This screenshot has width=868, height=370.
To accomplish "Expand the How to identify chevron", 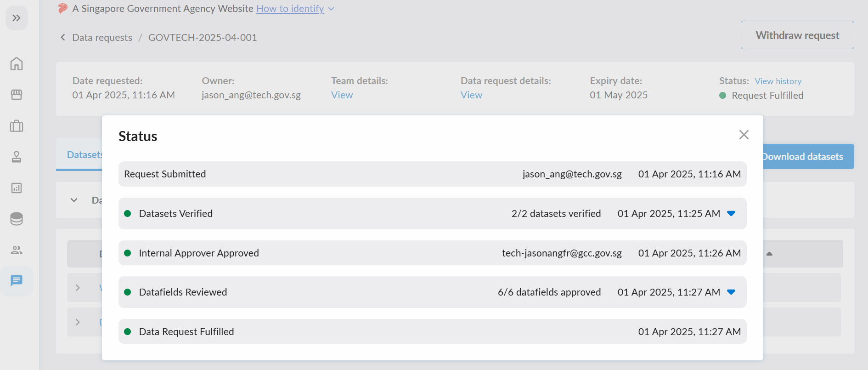I will [x=331, y=9].
